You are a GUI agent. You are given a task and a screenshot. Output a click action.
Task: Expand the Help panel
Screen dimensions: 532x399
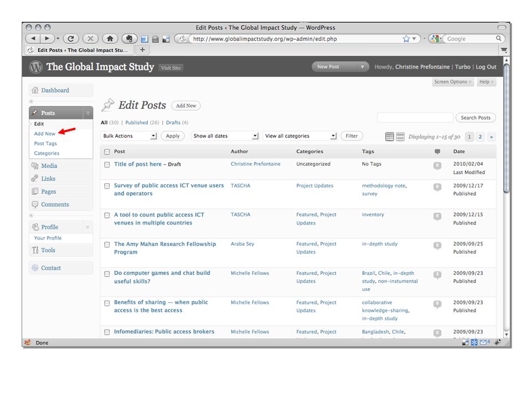coord(486,82)
